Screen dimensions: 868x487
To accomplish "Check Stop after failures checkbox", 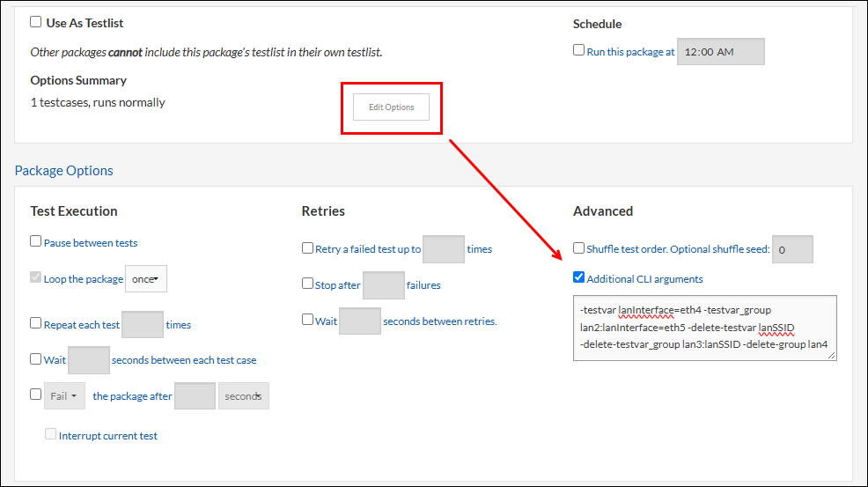I will click(307, 284).
